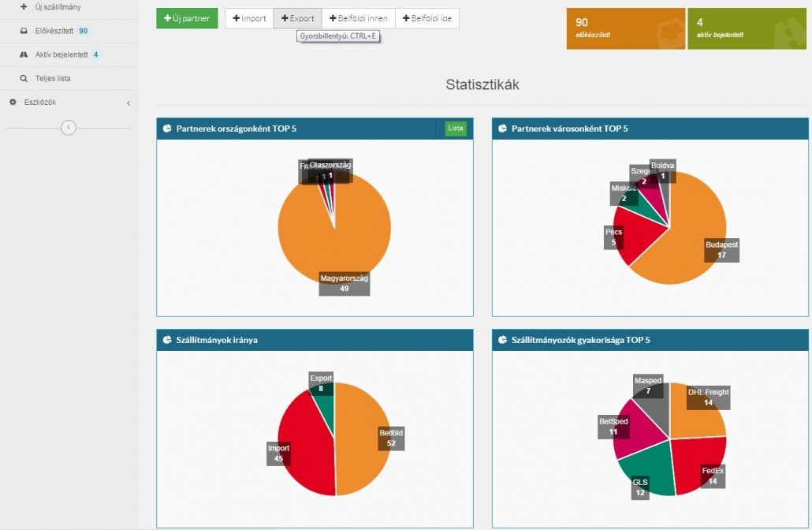Click the Export button
Screen dimensions: 812x530
click(297, 18)
